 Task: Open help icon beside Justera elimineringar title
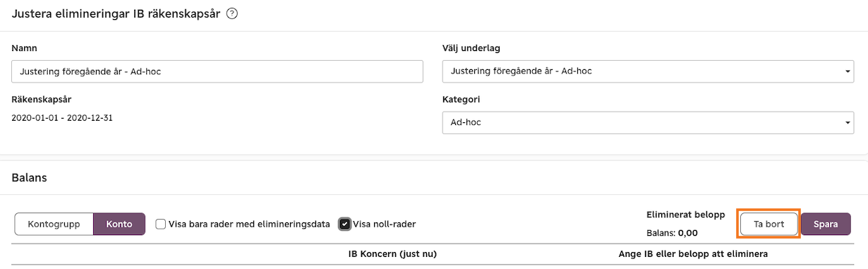[x=231, y=13]
